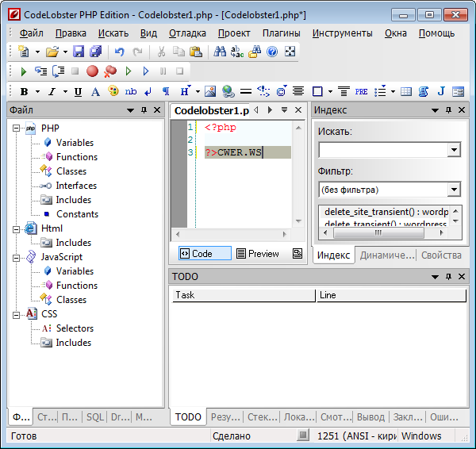Screen dimensions: 476x449
Task: Start debugging with the green play icon
Action: (24, 71)
